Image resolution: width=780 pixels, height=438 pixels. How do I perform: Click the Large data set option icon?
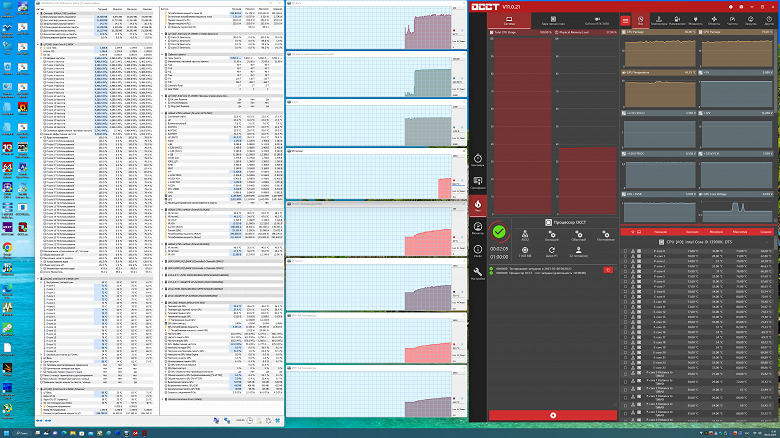pos(552,235)
